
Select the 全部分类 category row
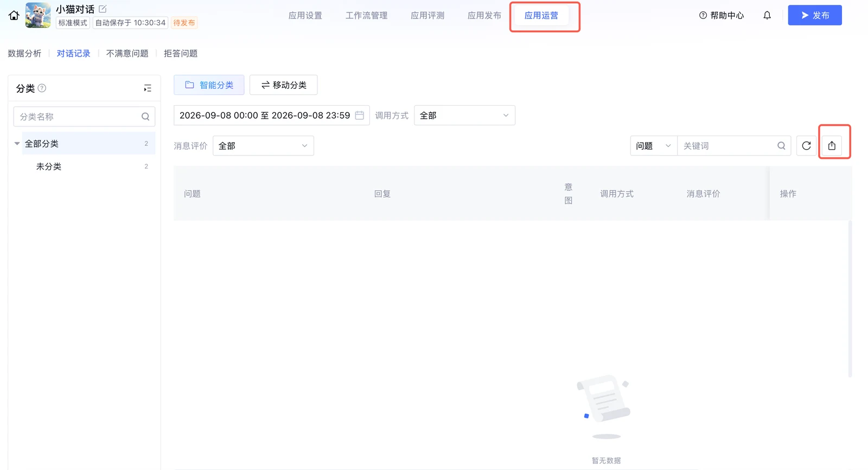pyautogui.click(x=88, y=144)
